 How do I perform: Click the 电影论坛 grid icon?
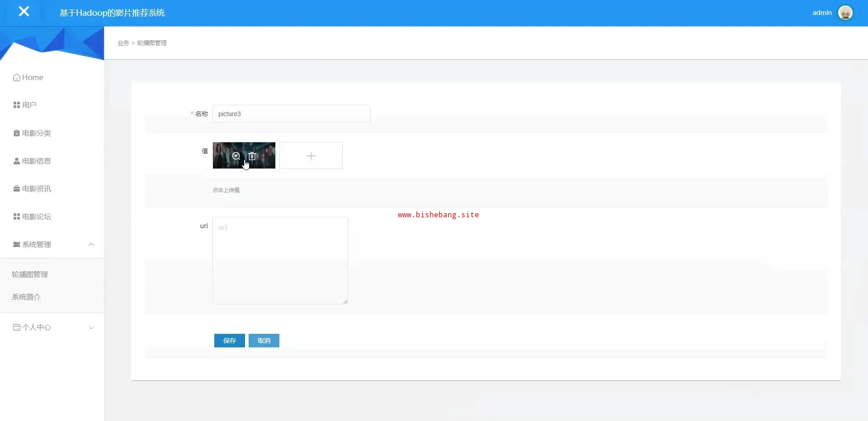click(17, 216)
